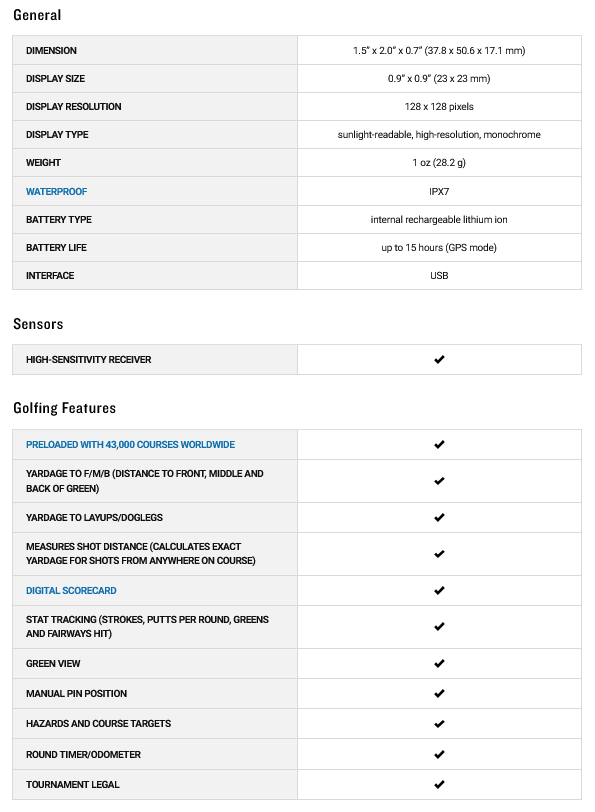The width and height of the screenshot is (595, 812).
Task: Click the Round Timer/Odometer checkmark
Action: point(439,755)
